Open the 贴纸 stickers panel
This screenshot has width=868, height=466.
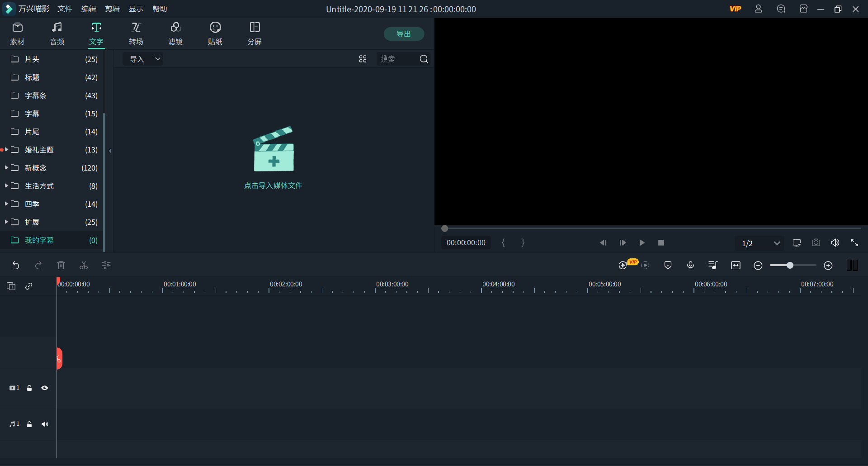(x=215, y=34)
